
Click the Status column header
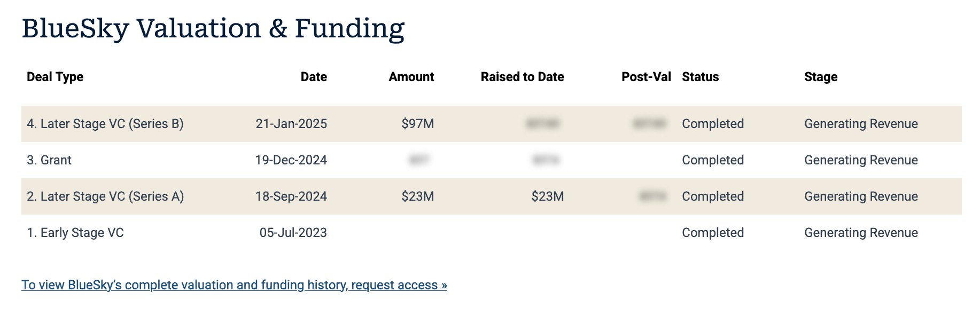pyautogui.click(x=700, y=77)
